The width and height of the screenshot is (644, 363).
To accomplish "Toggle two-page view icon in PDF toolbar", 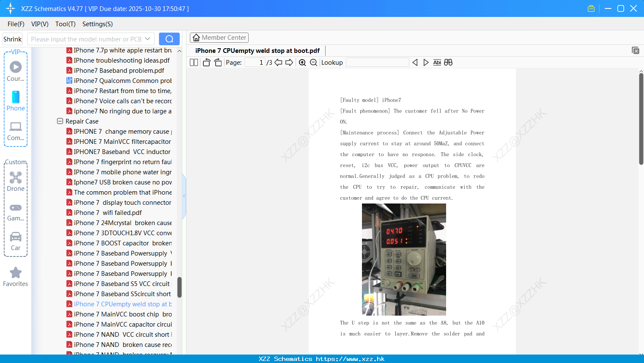I will (x=194, y=62).
